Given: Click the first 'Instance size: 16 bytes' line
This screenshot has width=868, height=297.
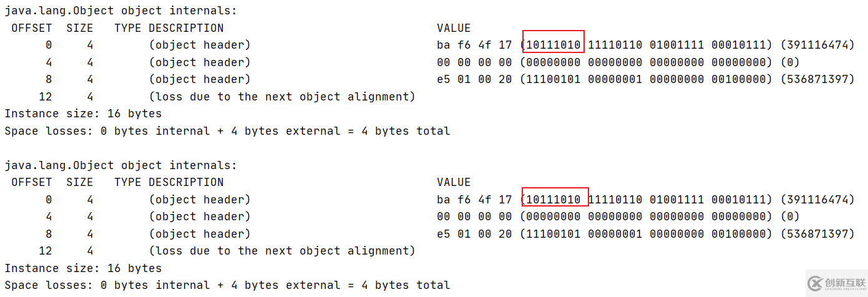Looking at the screenshot, I should point(83,114).
